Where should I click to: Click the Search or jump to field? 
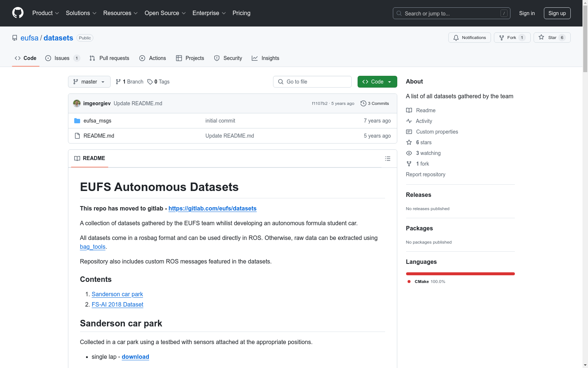[x=452, y=13]
